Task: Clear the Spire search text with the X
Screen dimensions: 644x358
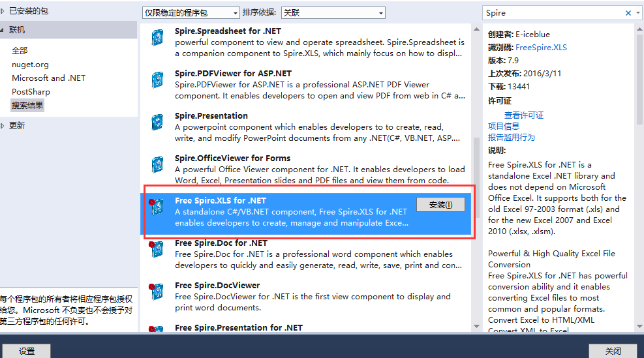Action: [x=628, y=13]
